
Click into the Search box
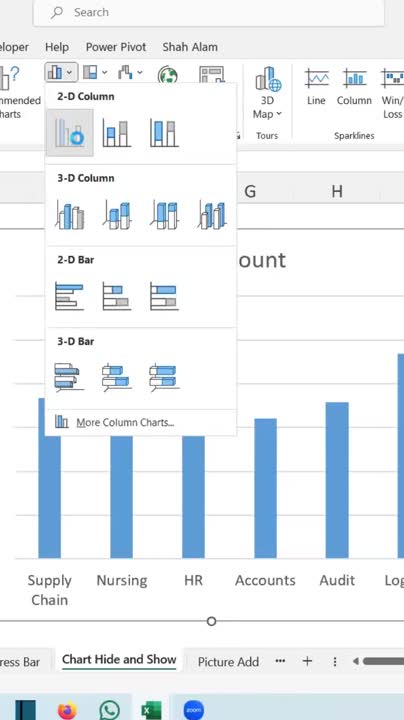pyautogui.click(x=209, y=12)
